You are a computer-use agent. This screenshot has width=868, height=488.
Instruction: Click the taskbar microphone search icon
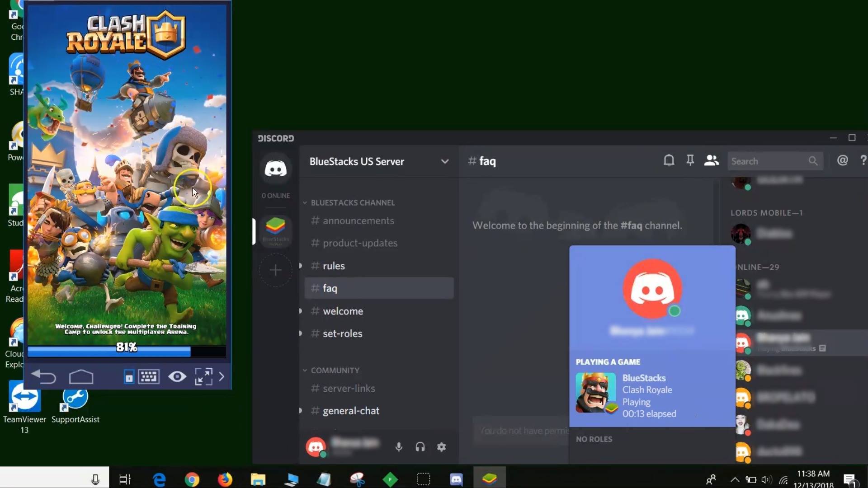[x=95, y=479]
